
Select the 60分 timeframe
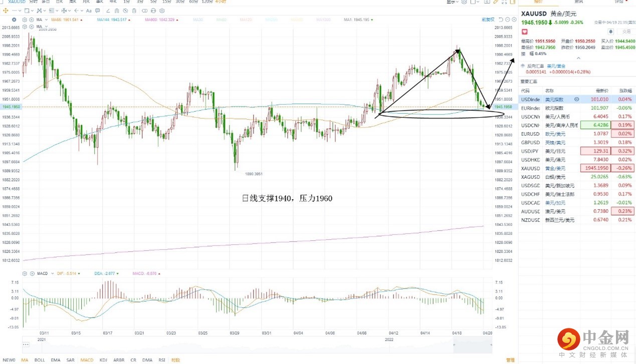coord(193,2)
